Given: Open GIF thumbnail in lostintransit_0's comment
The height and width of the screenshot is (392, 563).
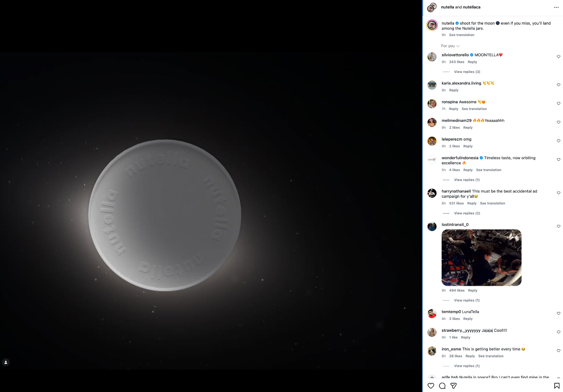Looking at the screenshot, I should (x=481, y=258).
